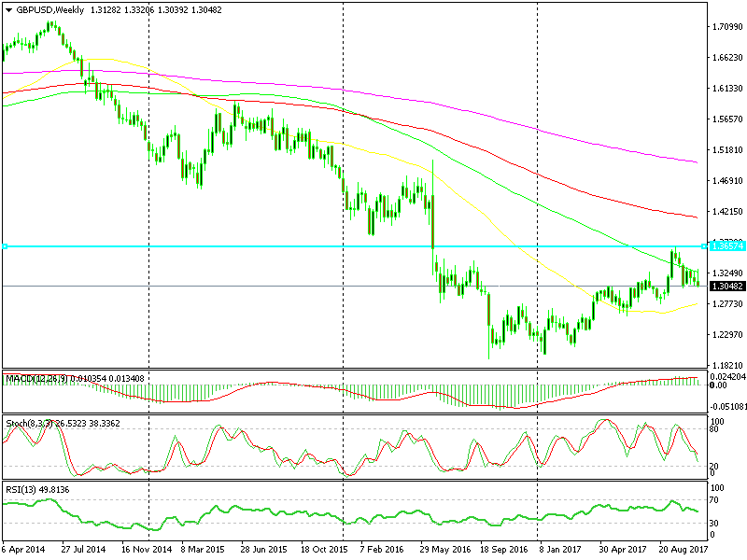Select the cyan horizontal line left handle

tap(5, 246)
